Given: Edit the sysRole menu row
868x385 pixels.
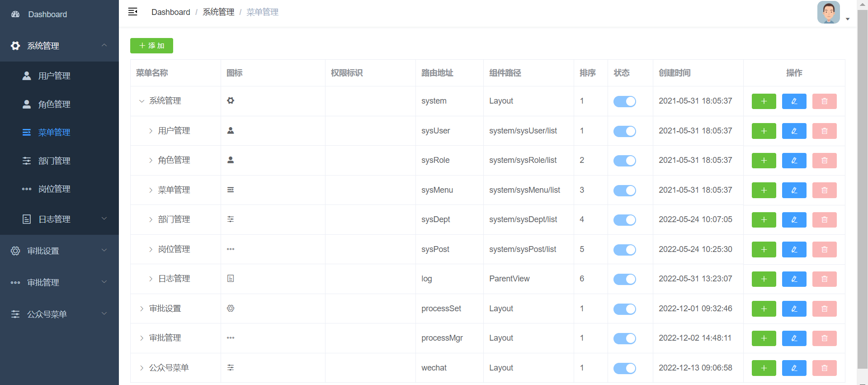Looking at the screenshot, I should pyautogui.click(x=794, y=161).
